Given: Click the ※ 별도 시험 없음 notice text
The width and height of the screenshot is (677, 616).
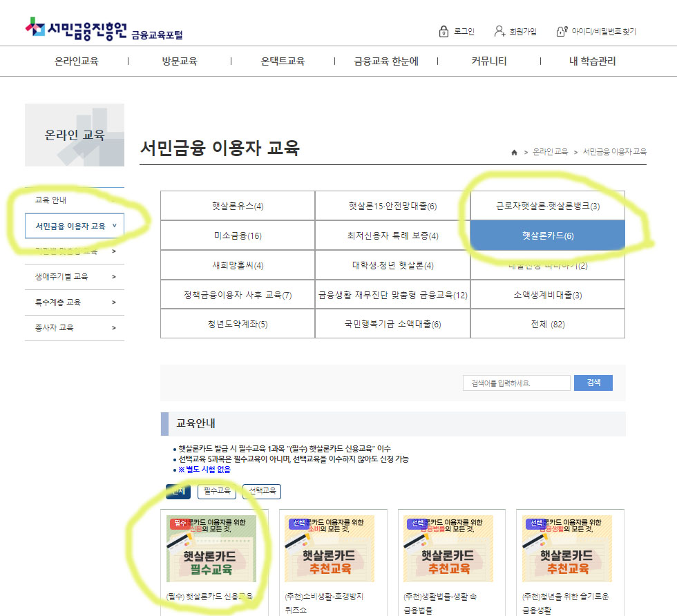Looking at the screenshot, I should [204, 470].
